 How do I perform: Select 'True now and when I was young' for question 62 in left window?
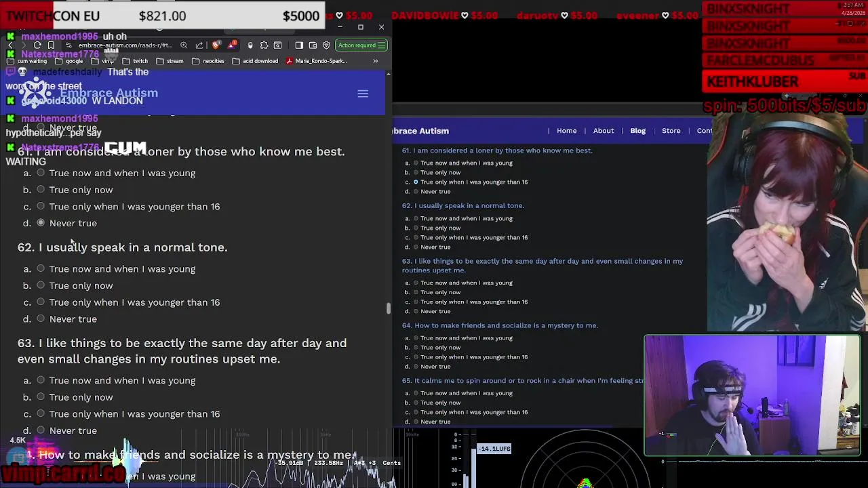point(41,269)
